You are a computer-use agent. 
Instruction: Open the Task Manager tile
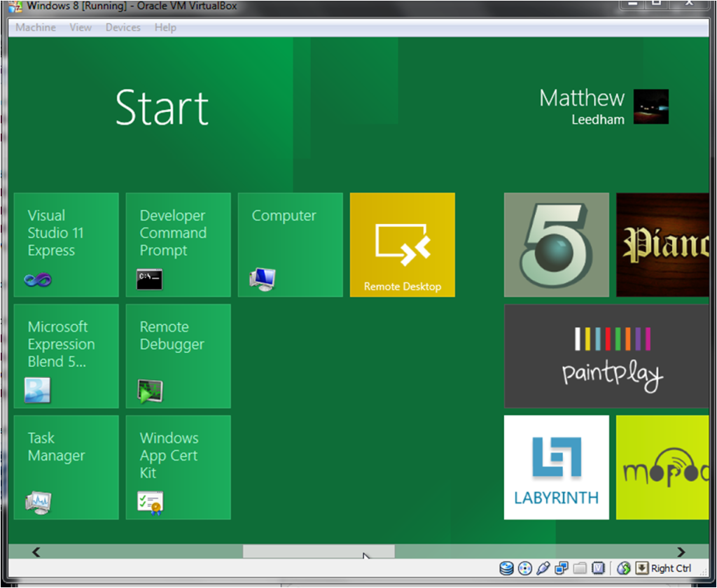tap(67, 468)
